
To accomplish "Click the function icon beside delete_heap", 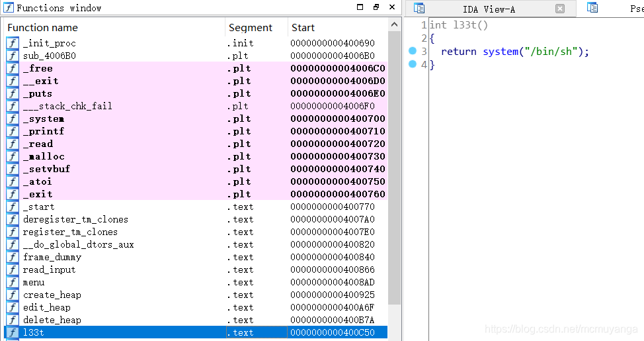I will point(13,320).
